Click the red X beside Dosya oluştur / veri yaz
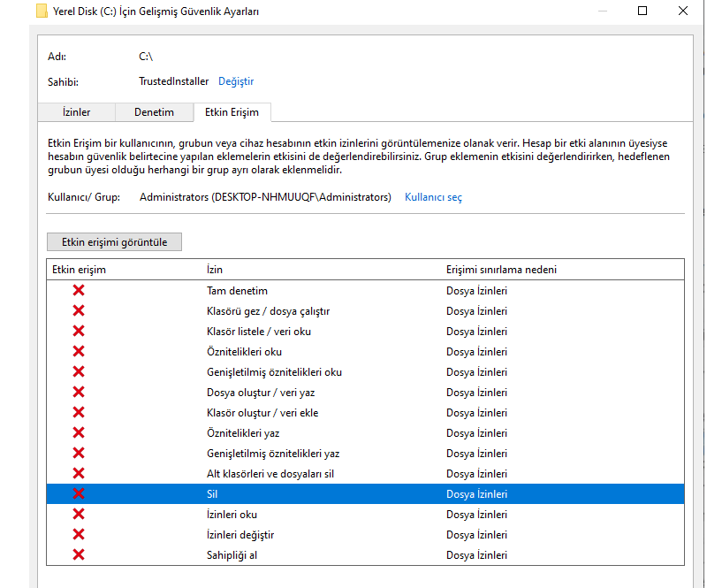 tap(79, 392)
